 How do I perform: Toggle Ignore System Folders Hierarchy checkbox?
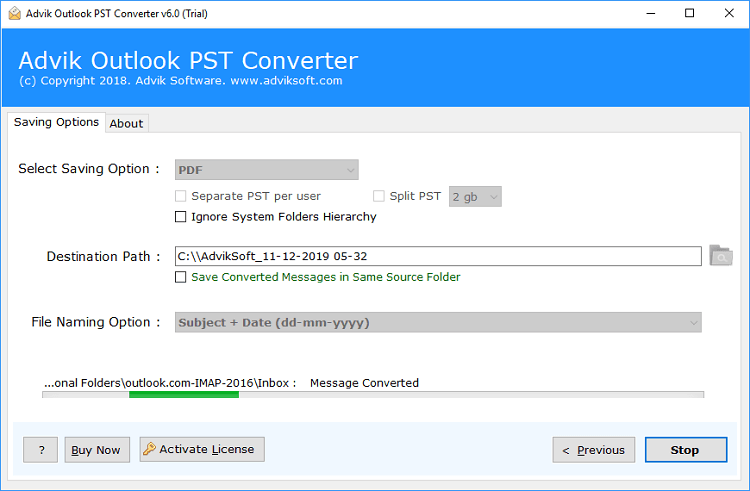(180, 217)
